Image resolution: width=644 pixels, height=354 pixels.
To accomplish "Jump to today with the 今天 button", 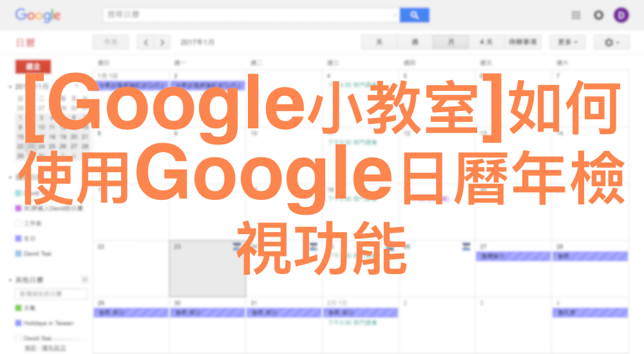I will pos(111,42).
